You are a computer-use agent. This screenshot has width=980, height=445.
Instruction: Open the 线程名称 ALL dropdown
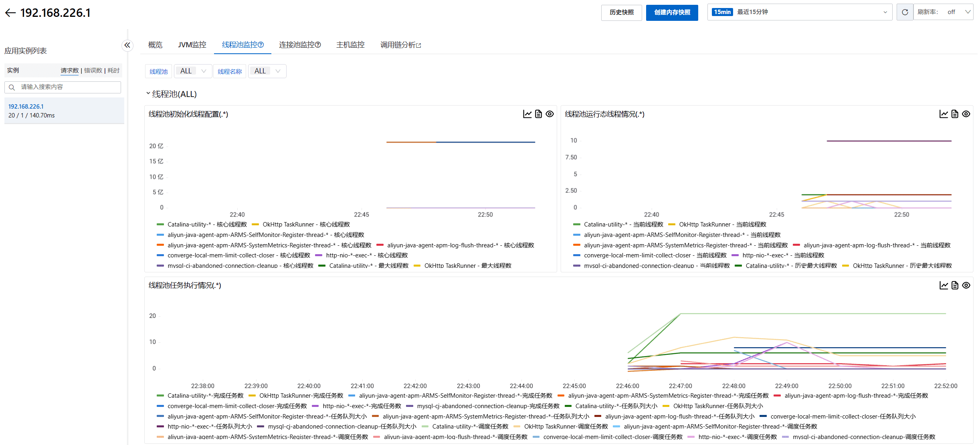click(x=267, y=71)
